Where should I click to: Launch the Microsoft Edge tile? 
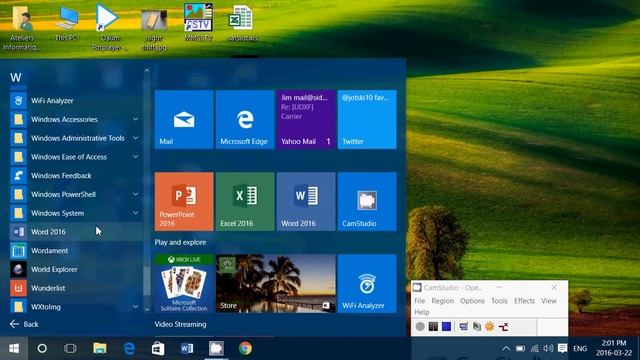(245, 120)
